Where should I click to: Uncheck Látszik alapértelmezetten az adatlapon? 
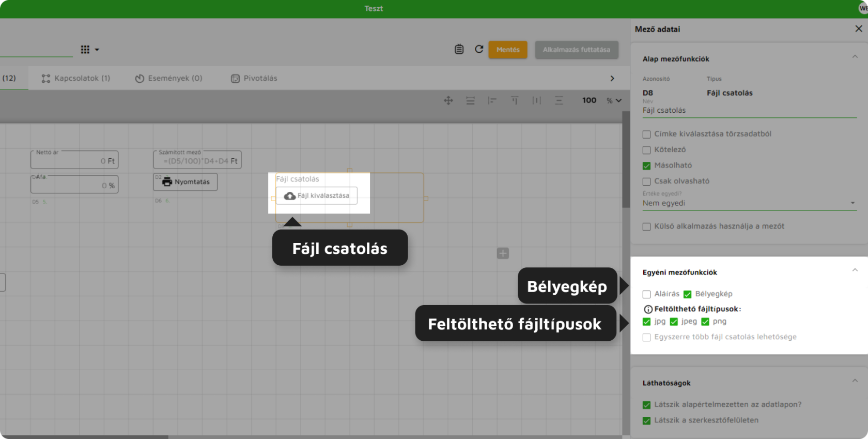coord(646,405)
